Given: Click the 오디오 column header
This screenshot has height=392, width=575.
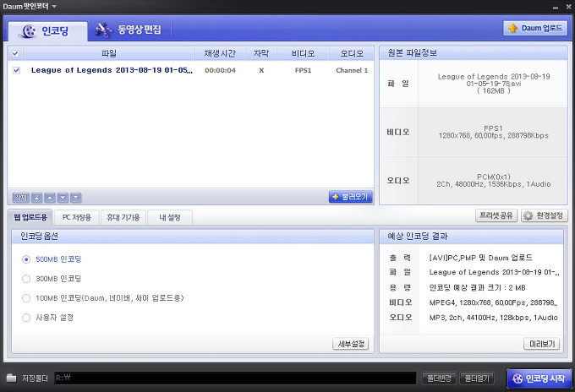Looking at the screenshot, I should pyautogui.click(x=352, y=53).
